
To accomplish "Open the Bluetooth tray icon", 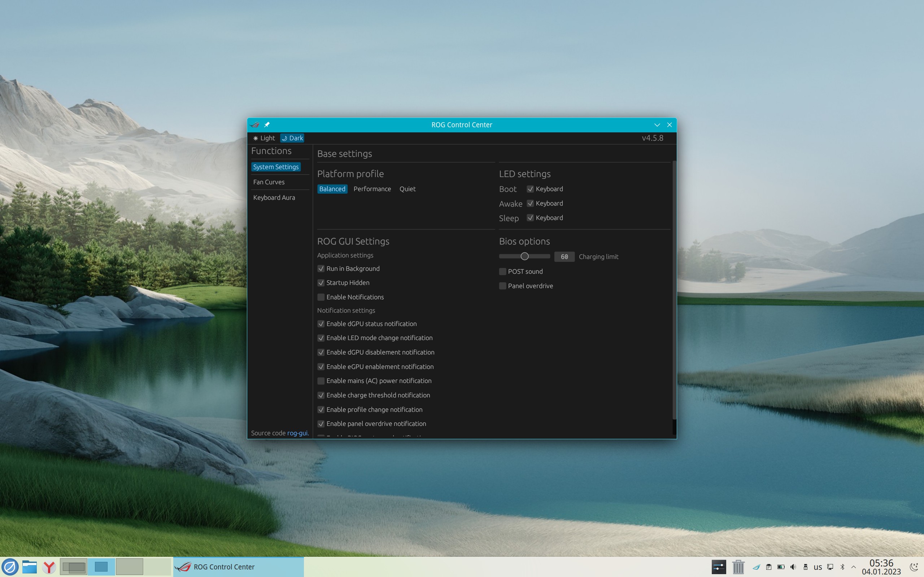I will pyautogui.click(x=842, y=567).
